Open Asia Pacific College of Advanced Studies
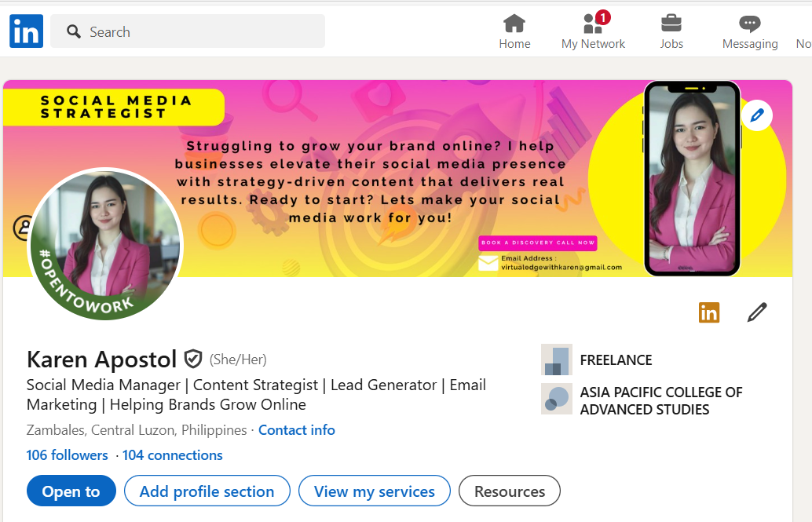 661,401
